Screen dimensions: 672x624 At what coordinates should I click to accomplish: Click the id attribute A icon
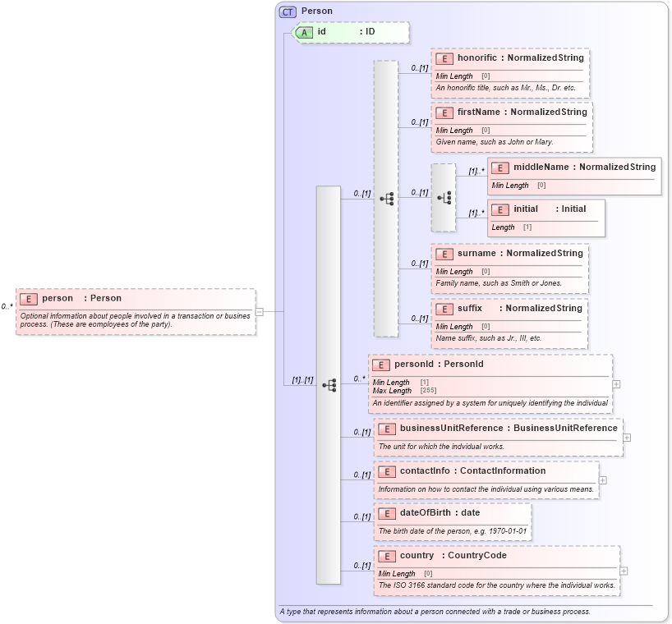coord(303,33)
